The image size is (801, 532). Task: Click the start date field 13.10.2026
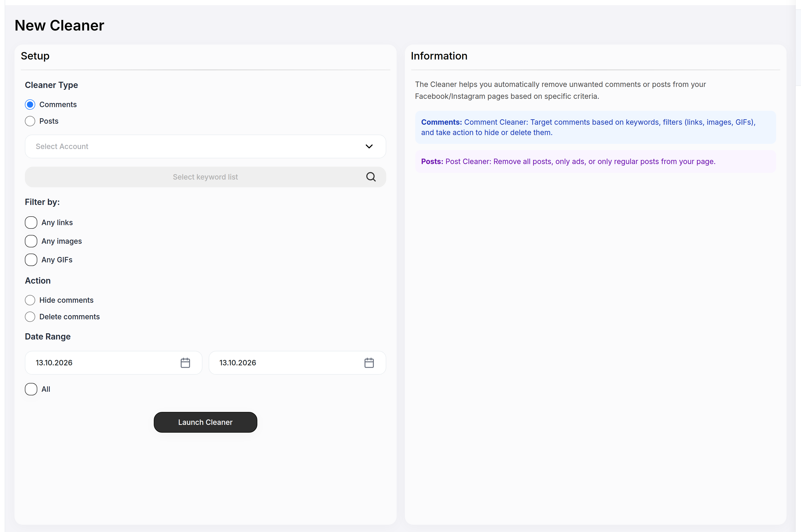pos(113,363)
